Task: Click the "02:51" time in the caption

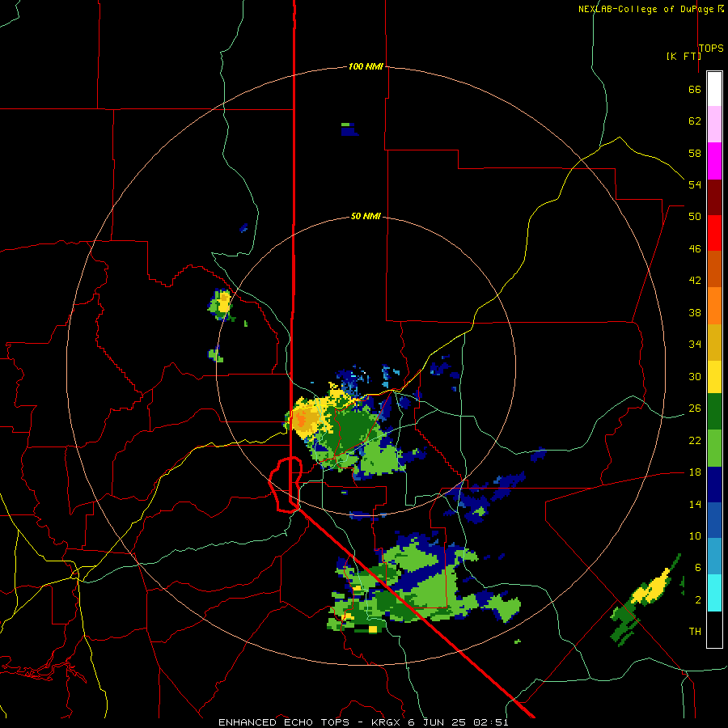Action: [491, 722]
